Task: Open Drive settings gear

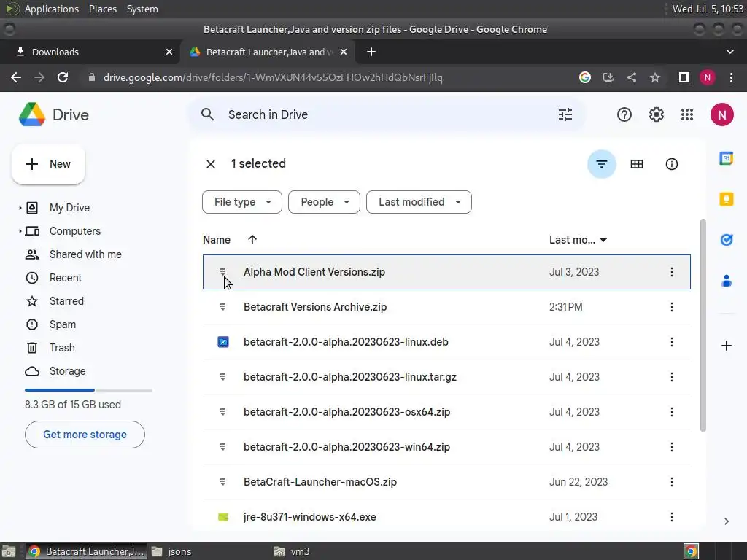Action: point(656,114)
